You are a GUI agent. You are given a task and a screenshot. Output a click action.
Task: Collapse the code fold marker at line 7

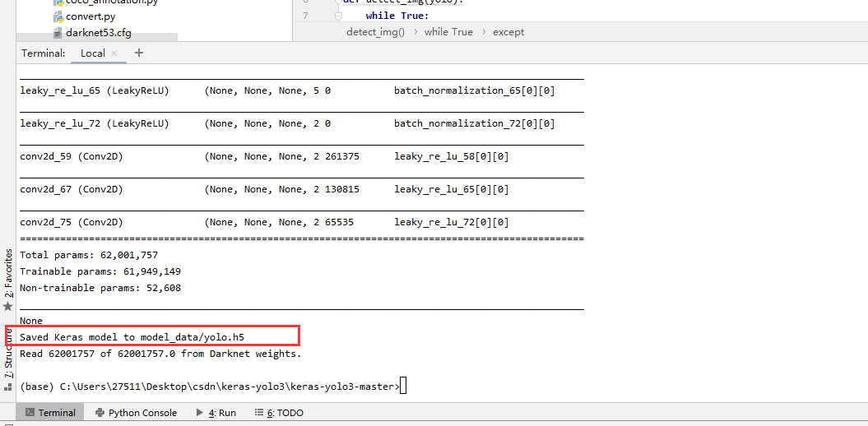click(x=339, y=16)
